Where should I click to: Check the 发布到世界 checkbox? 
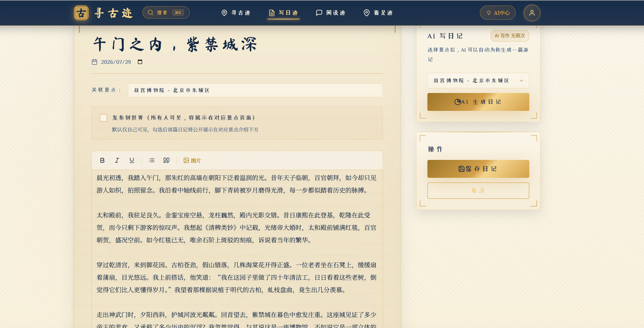[103, 118]
